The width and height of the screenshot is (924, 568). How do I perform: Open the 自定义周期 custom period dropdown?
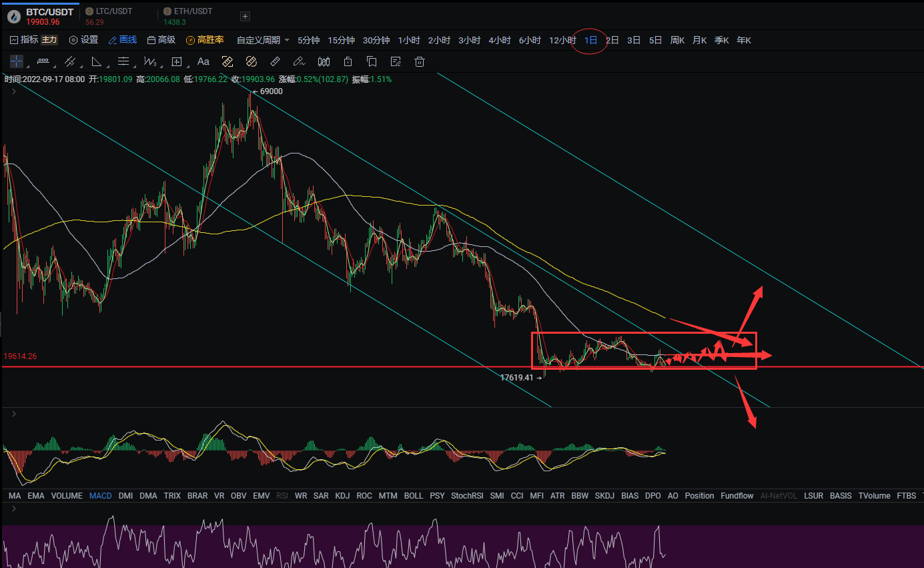(263, 40)
